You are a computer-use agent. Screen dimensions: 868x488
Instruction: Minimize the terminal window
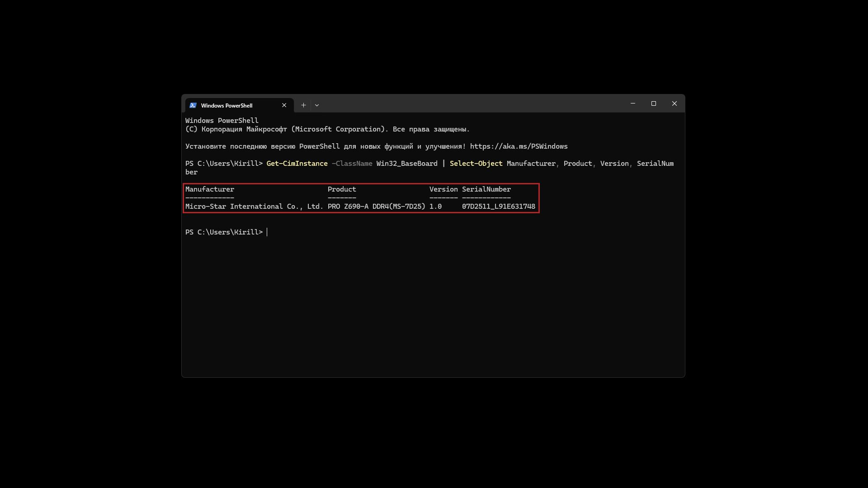pyautogui.click(x=633, y=103)
